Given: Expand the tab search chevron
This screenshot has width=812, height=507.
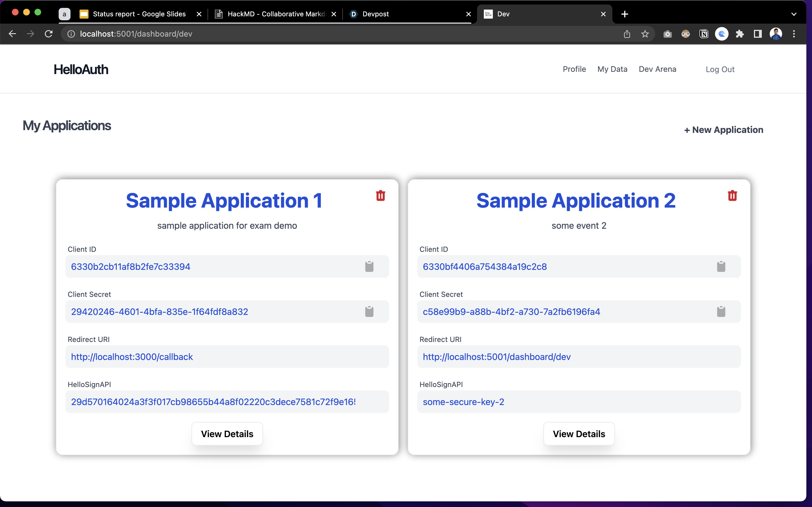Looking at the screenshot, I should 794,14.
